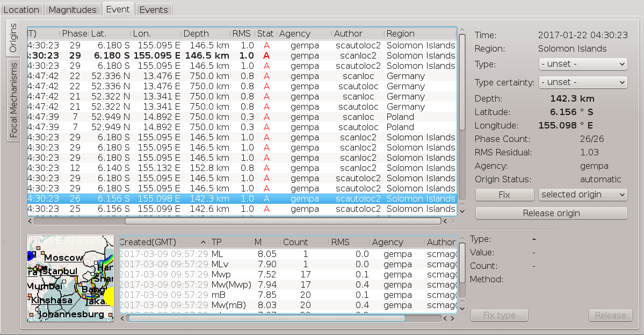Expand the Type certainty combo box

(x=582, y=82)
